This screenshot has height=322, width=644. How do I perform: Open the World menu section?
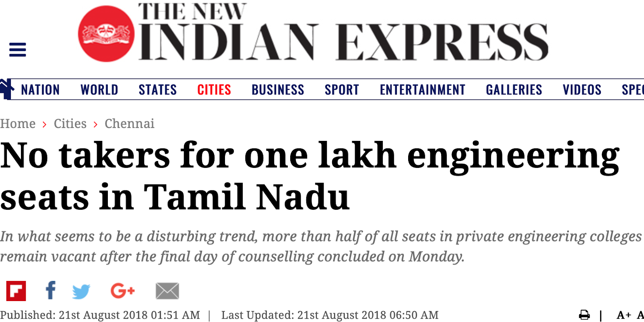[99, 90]
